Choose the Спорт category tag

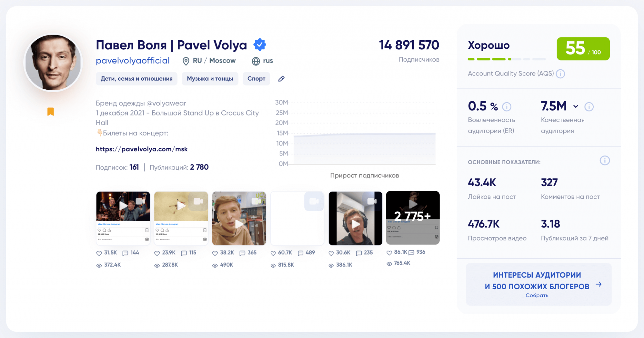[256, 79]
